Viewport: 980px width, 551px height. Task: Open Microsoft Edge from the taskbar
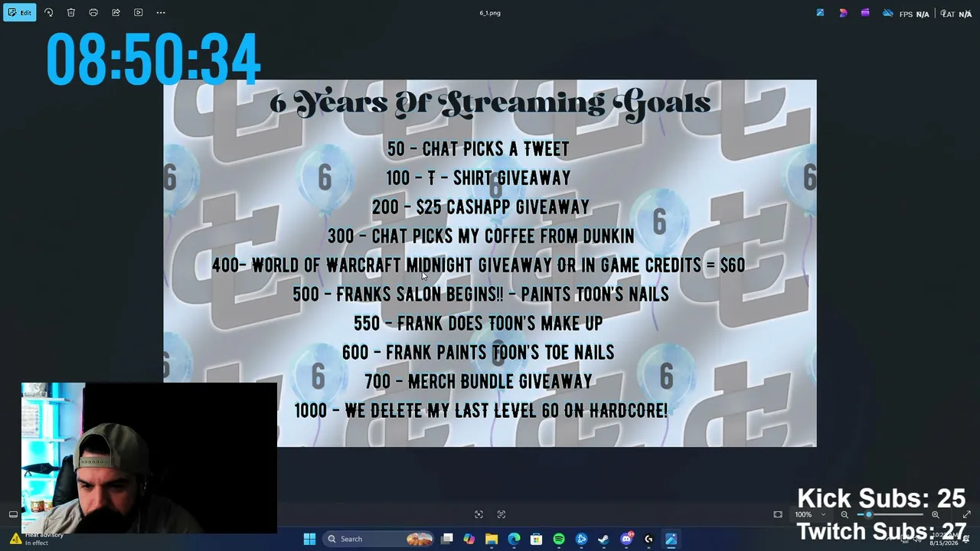click(514, 539)
